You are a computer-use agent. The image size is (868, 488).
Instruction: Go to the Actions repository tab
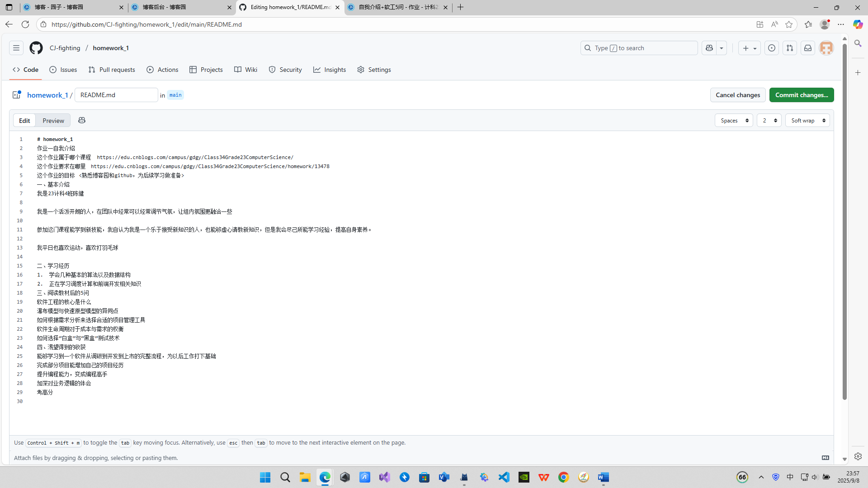[x=163, y=70]
